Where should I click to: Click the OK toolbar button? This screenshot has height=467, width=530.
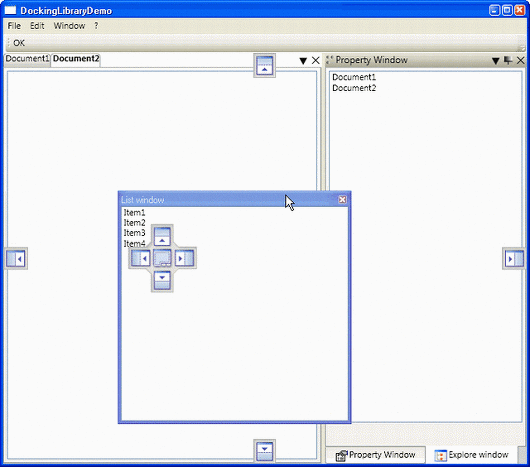click(19, 43)
